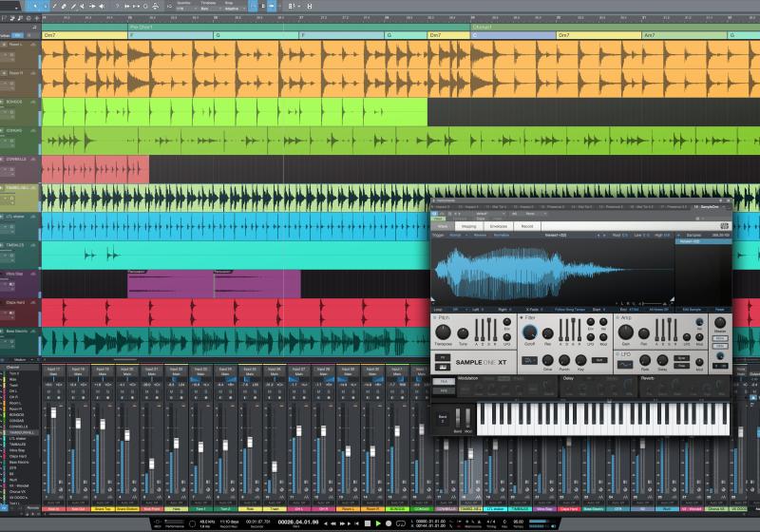
Task: Toggle the LFO section power button
Action: pos(617,354)
